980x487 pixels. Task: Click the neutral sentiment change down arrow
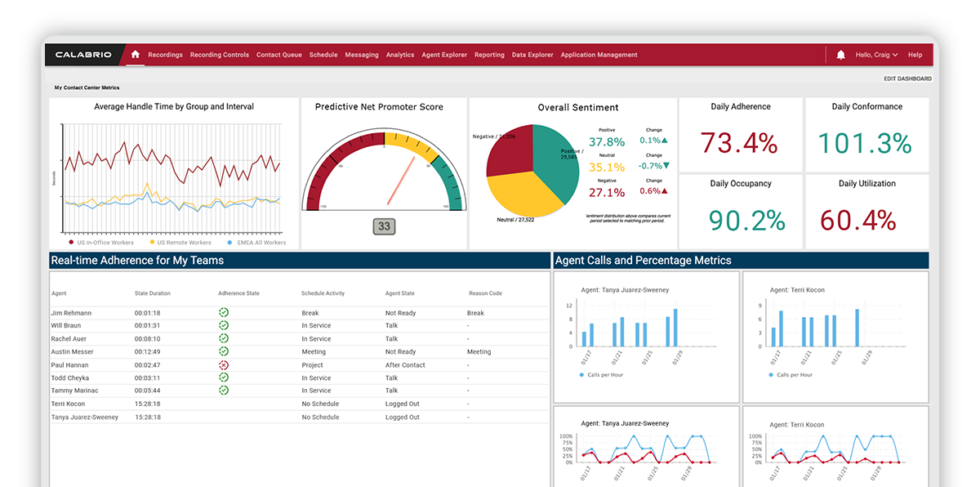(666, 166)
